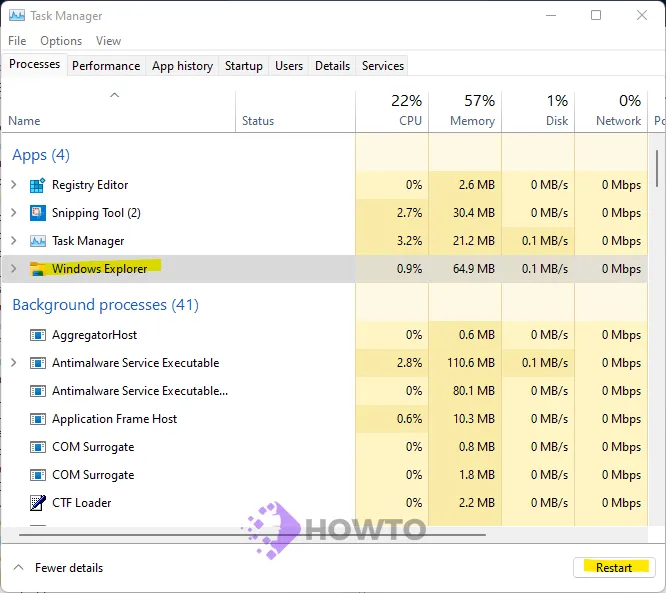666x593 pixels.
Task: Click the Registry Editor app icon
Action: coord(37,185)
